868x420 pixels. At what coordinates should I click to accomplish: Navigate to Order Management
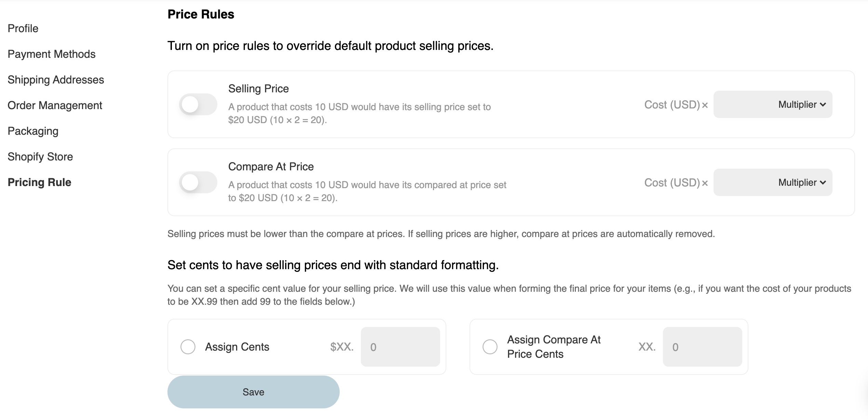55,105
